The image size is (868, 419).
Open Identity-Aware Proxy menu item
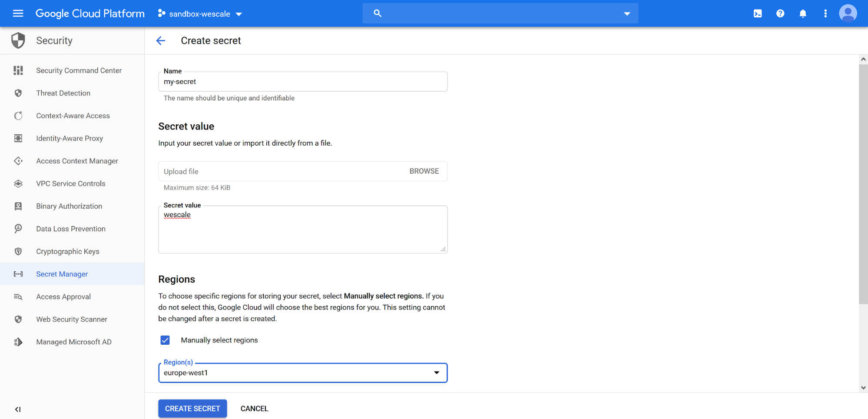72,138
